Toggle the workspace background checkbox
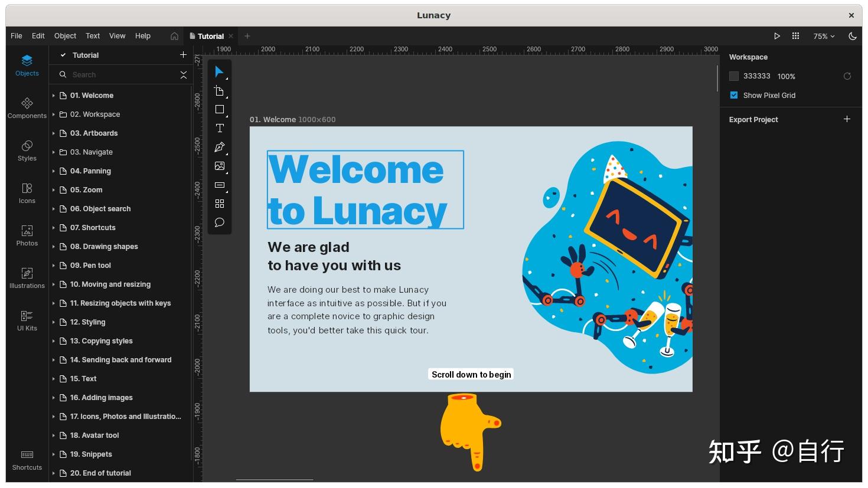Image resolution: width=868 pixels, height=488 pixels. coord(734,76)
